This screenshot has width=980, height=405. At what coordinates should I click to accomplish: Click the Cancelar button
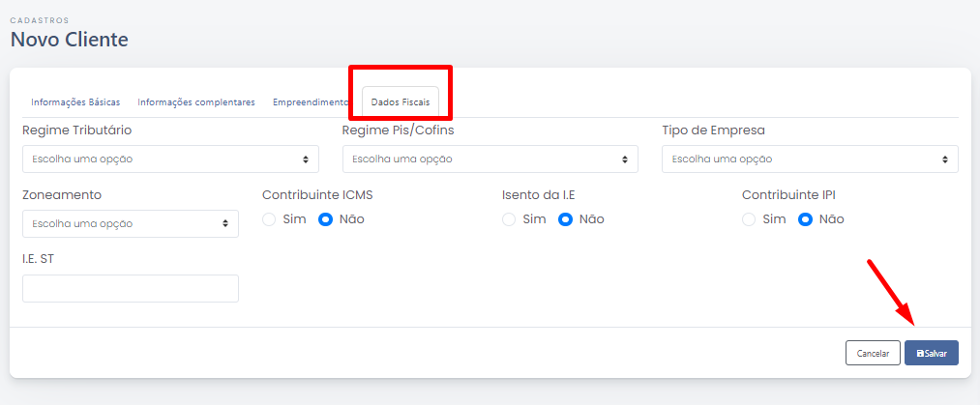873,353
